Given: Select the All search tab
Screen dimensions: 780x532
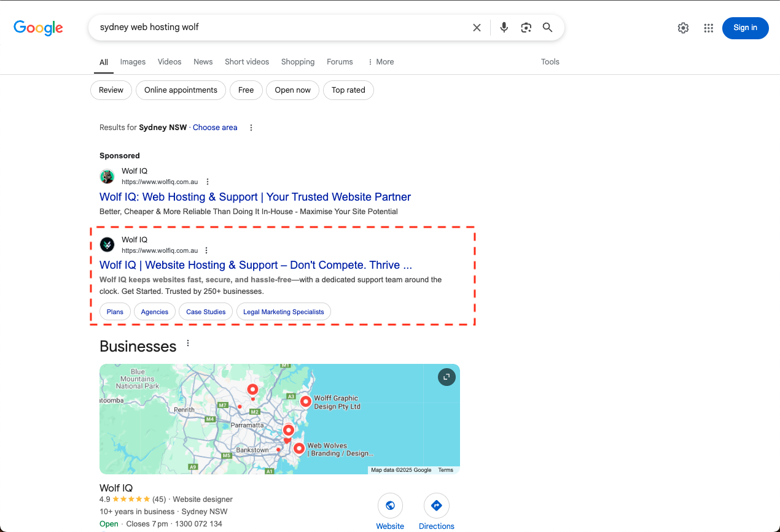Looking at the screenshot, I should click(x=104, y=62).
